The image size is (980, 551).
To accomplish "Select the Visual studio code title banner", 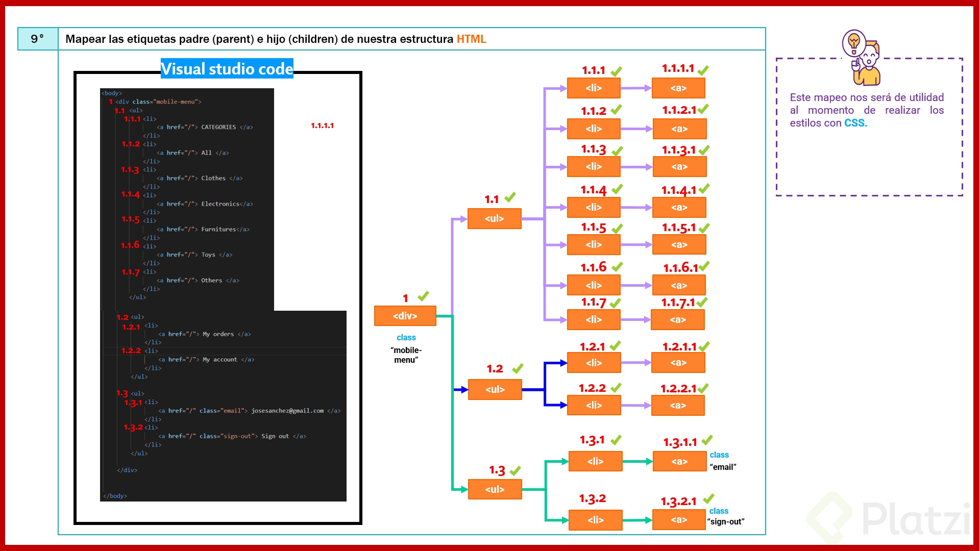I will 227,69.
